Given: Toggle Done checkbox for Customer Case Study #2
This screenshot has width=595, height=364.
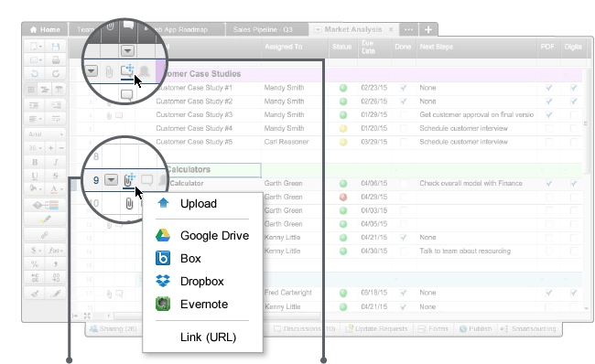Looking at the screenshot, I should tap(404, 102).
